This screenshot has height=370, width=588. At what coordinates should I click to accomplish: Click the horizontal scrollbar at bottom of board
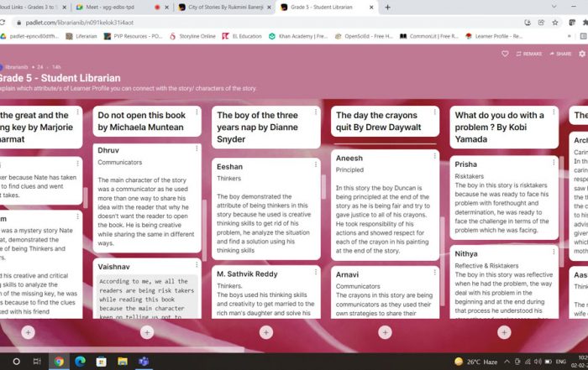[x=122, y=349]
